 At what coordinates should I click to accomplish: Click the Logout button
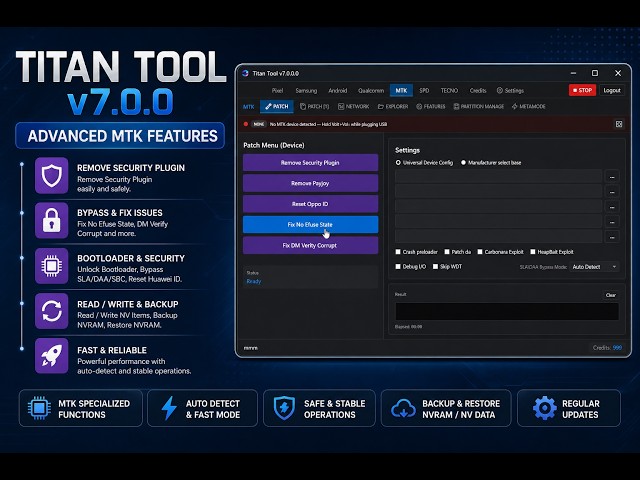tap(612, 90)
